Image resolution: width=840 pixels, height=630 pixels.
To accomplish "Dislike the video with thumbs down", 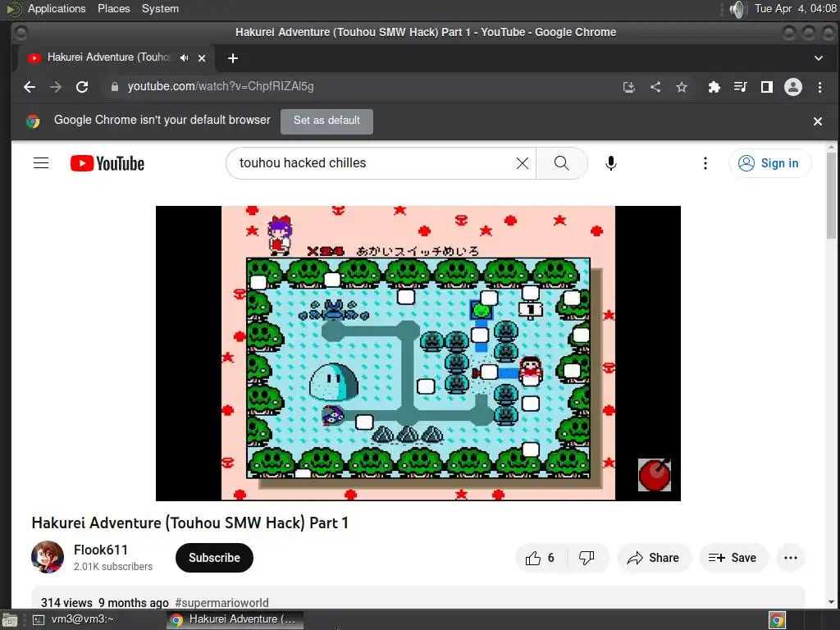I will pyautogui.click(x=587, y=558).
